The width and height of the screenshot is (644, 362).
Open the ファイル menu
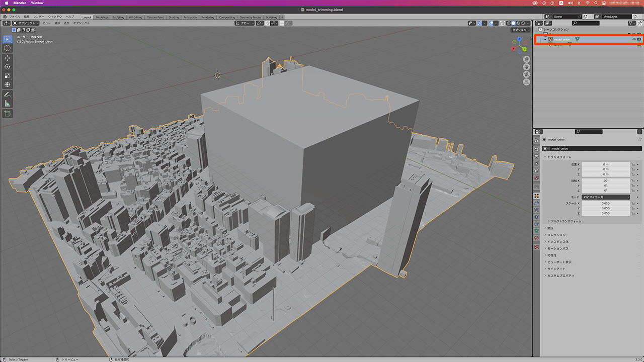coord(15,17)
